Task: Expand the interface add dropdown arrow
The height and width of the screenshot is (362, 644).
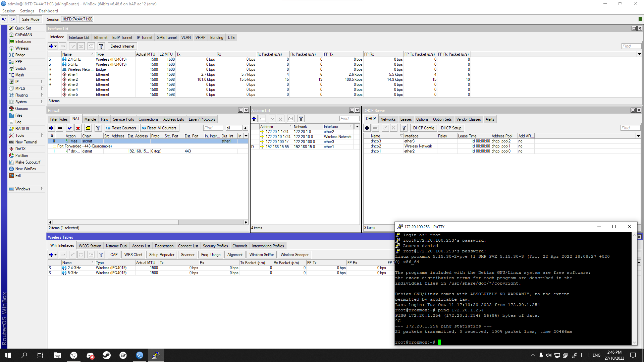Action: click(55, 46)
